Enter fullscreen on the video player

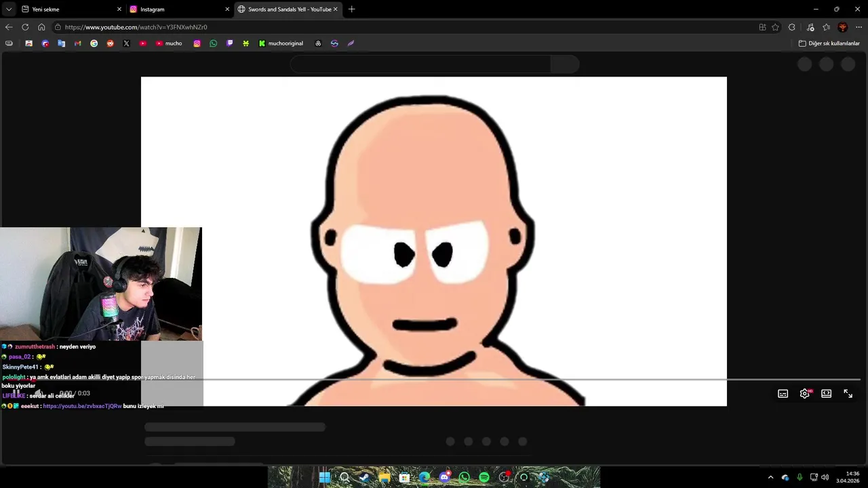(x=848, y=394)
